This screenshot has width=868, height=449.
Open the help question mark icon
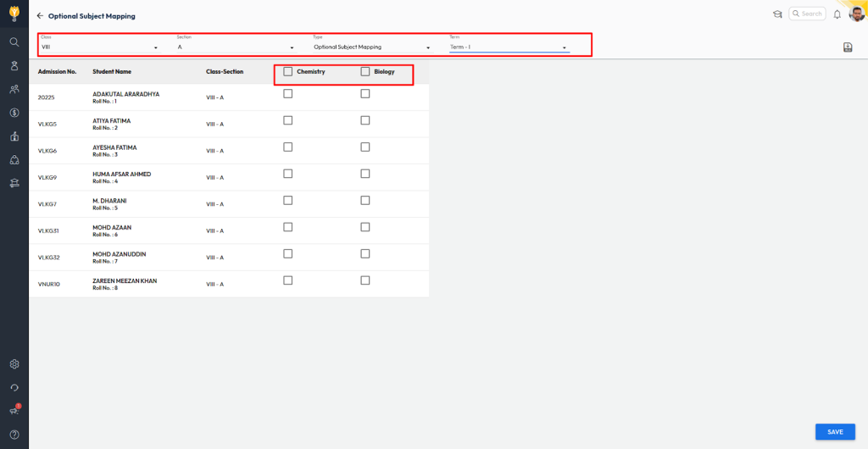click(14, 435)
